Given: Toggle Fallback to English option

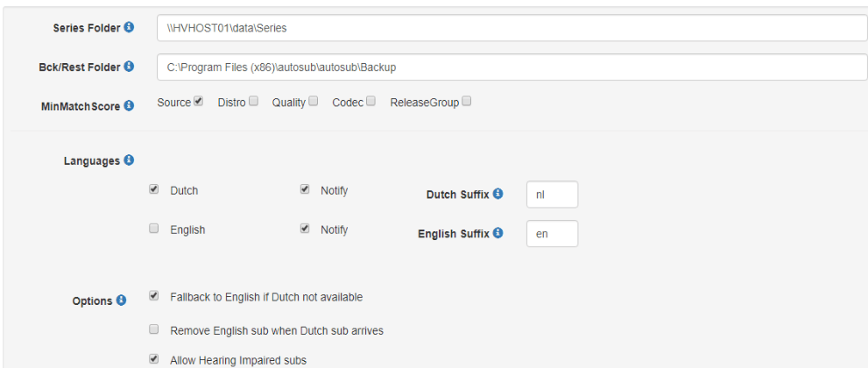Looking at the screenshot, I should tap(154, 296).
